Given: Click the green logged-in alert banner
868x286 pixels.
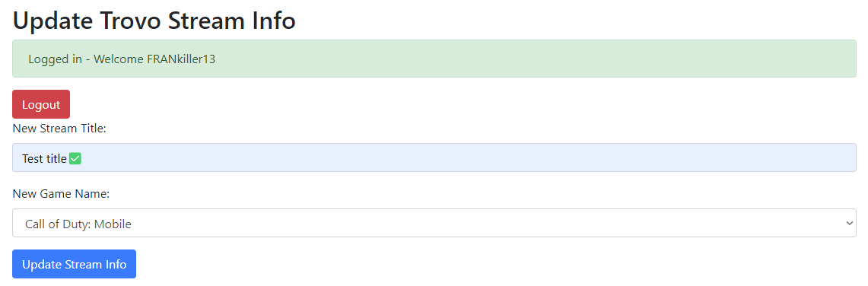Looking at the screenshot, I should pyautogui.click(x=434, y=59).
